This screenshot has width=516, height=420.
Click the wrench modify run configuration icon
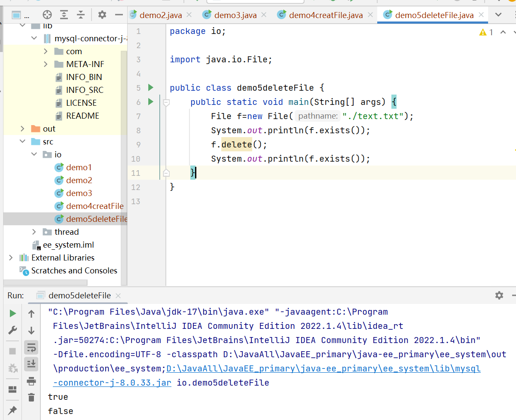[x=12, y=330]
